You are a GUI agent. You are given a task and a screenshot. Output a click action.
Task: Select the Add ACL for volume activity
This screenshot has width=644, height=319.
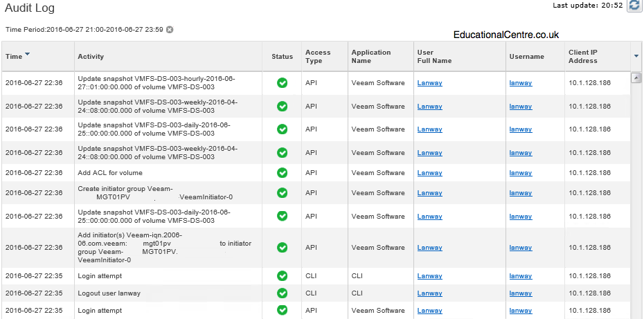point(110,173)
